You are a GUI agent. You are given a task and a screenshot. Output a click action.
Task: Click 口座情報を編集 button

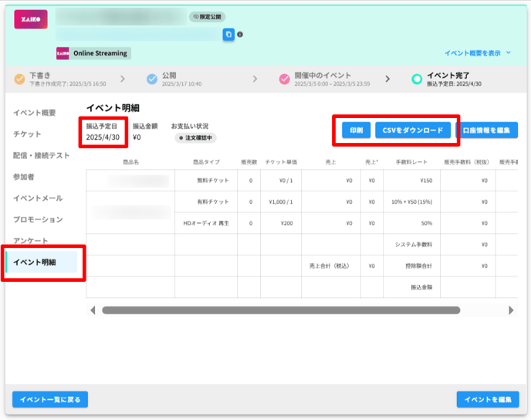pos(486,130)
